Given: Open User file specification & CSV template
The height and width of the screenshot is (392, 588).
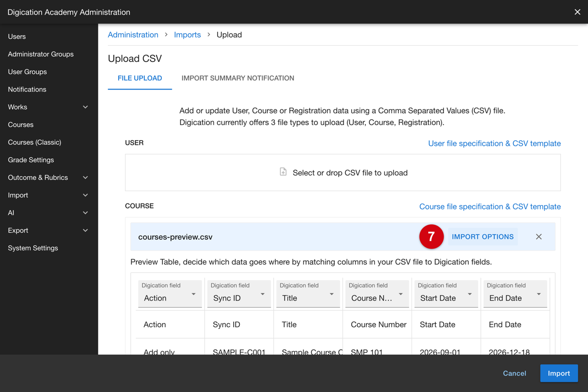Looking at the screenshot, I should point(494,143).
